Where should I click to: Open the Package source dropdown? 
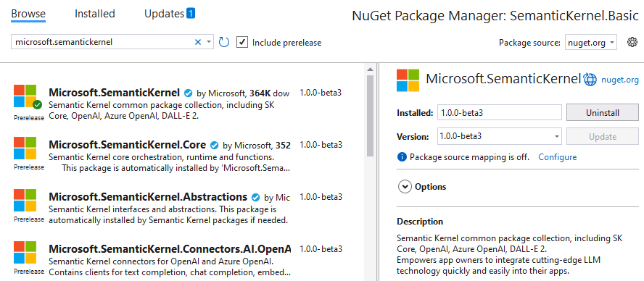tap(591, 42)
